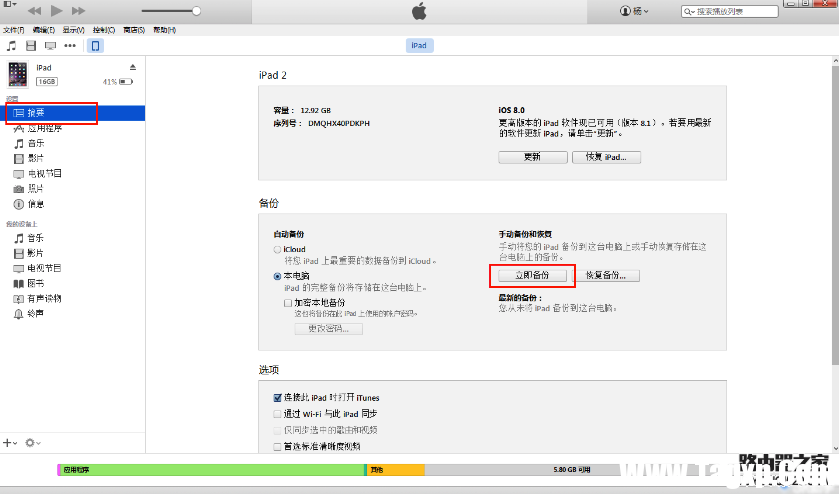Enable 首选标准清晰度视频 checkbox
Viewport: 839px width, 494px height.
tap(277, 446)
